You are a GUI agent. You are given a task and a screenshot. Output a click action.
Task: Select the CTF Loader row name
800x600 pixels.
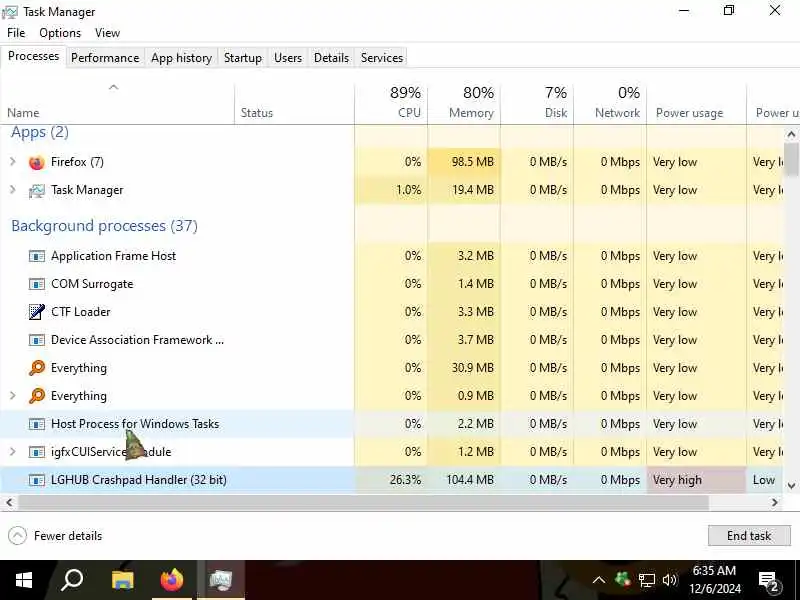[81, 312]
